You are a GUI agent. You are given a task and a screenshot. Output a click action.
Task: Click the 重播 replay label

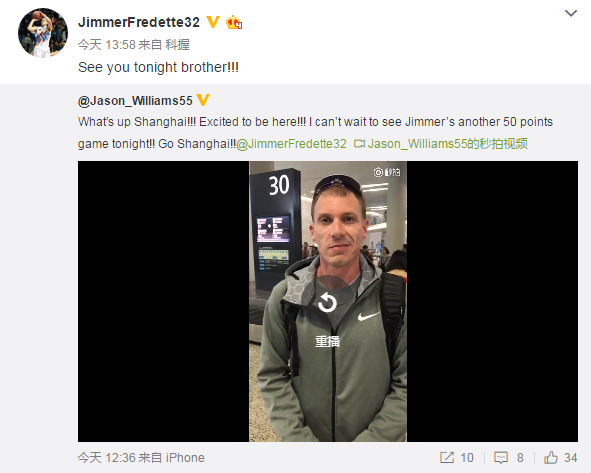pos(327,341)
